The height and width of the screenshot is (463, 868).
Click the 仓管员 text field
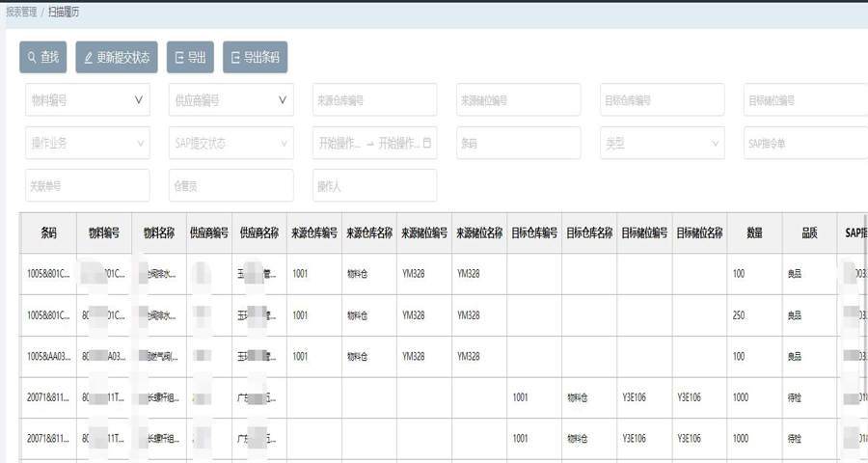231,185
